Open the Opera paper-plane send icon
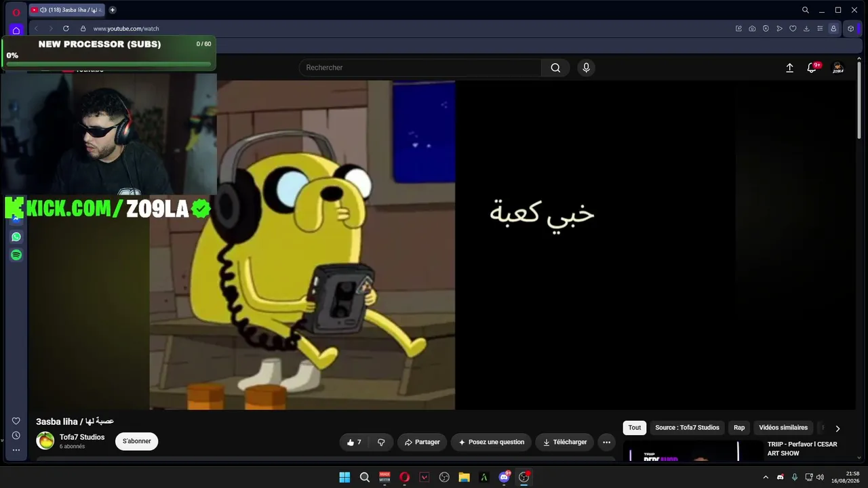 [779, 28]
